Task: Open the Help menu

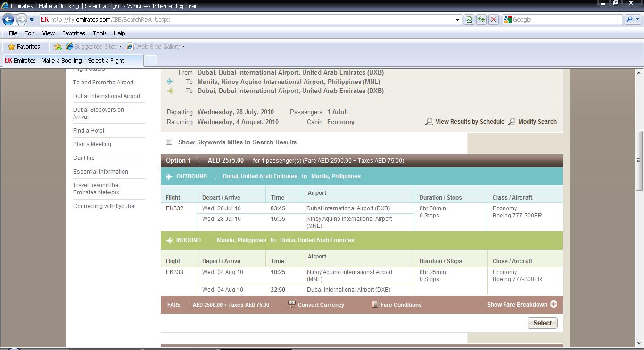Action: (119, 33)
